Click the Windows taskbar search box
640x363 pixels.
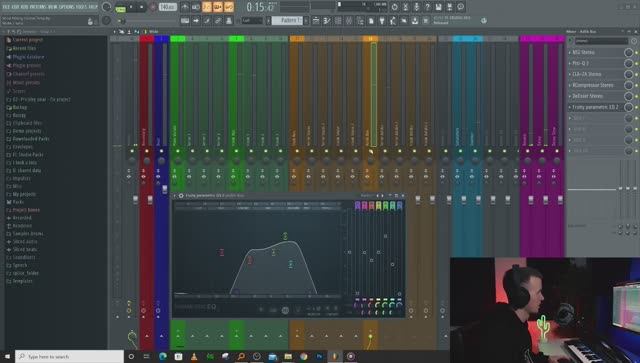click(x=69, y=356)
